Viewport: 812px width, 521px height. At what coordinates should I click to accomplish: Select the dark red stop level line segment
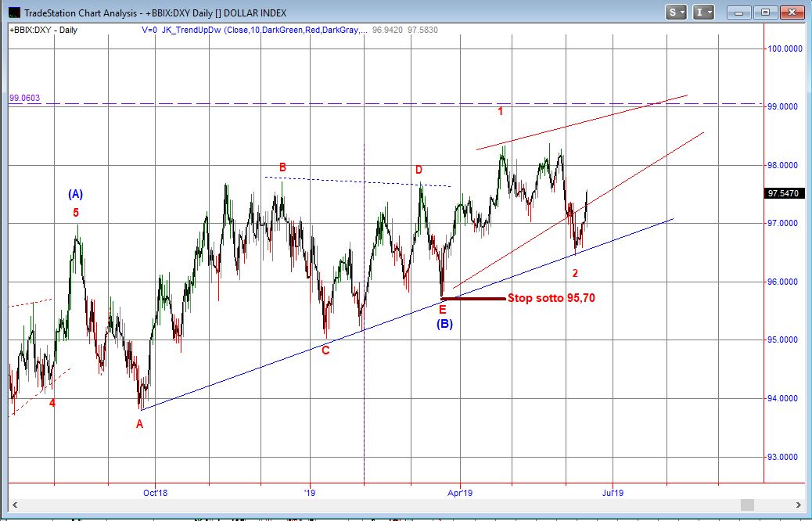pos(472,298)
